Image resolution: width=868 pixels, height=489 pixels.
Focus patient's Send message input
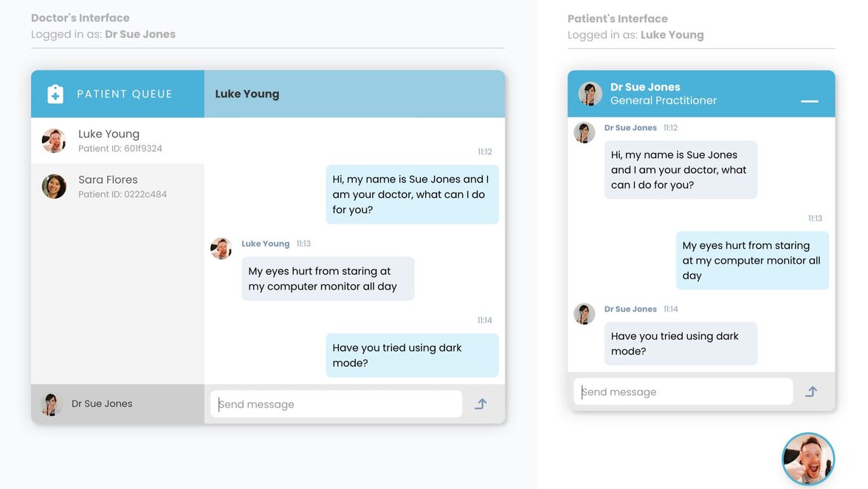683,391
